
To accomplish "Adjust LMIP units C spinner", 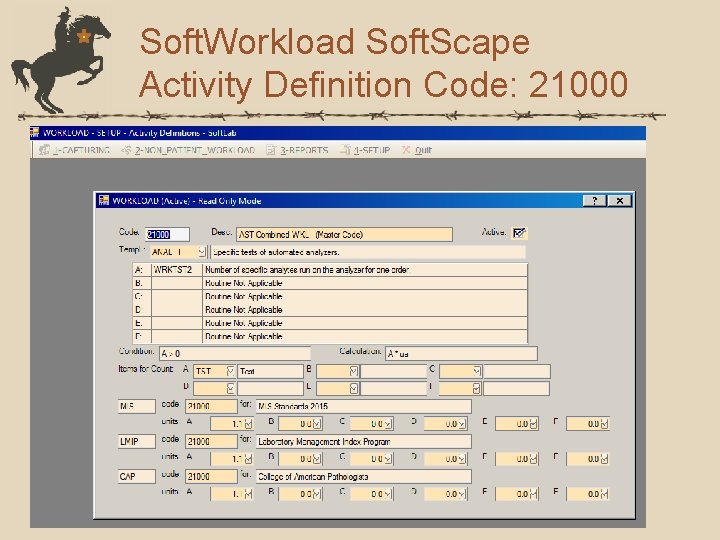I will 388,459.
